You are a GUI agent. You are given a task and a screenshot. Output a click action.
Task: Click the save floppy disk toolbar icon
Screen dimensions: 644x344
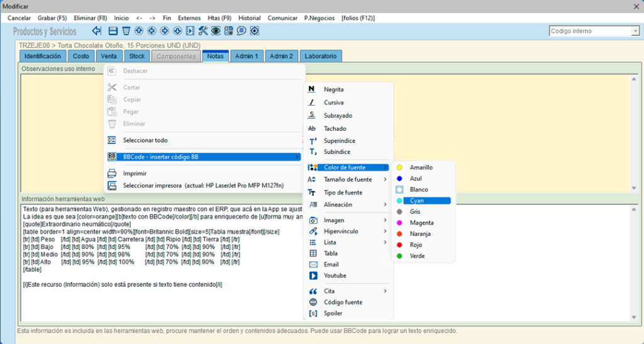point(113,31)
